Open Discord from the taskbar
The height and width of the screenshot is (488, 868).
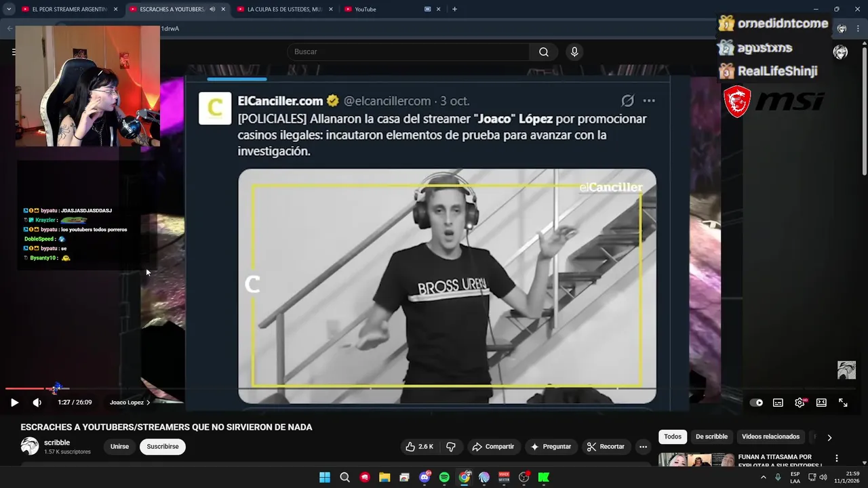click(425, 477)
